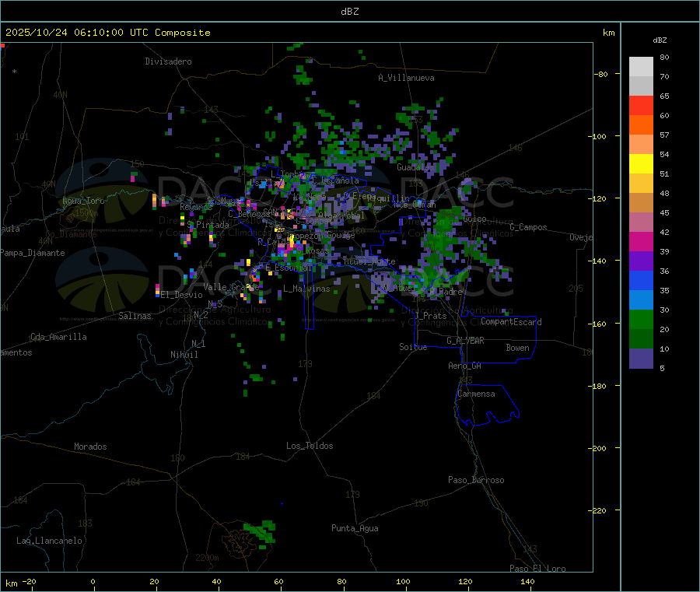Click the Soitue map label

tap(413, 347)
